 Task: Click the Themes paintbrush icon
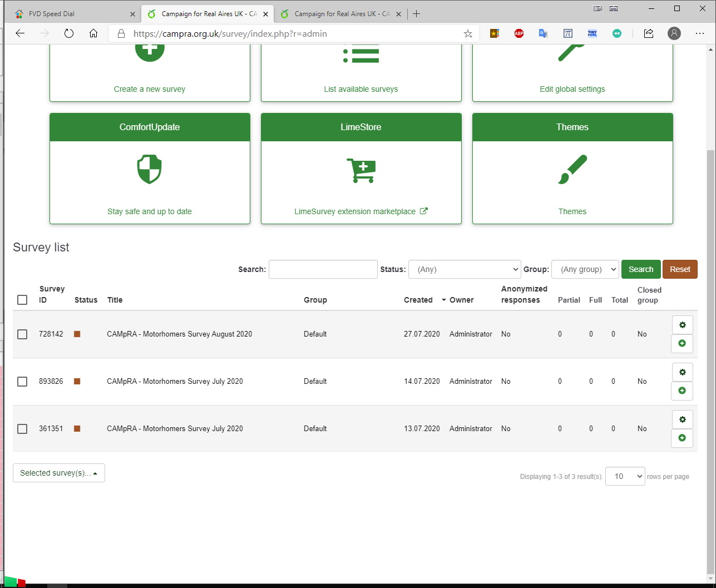point(572,170)
